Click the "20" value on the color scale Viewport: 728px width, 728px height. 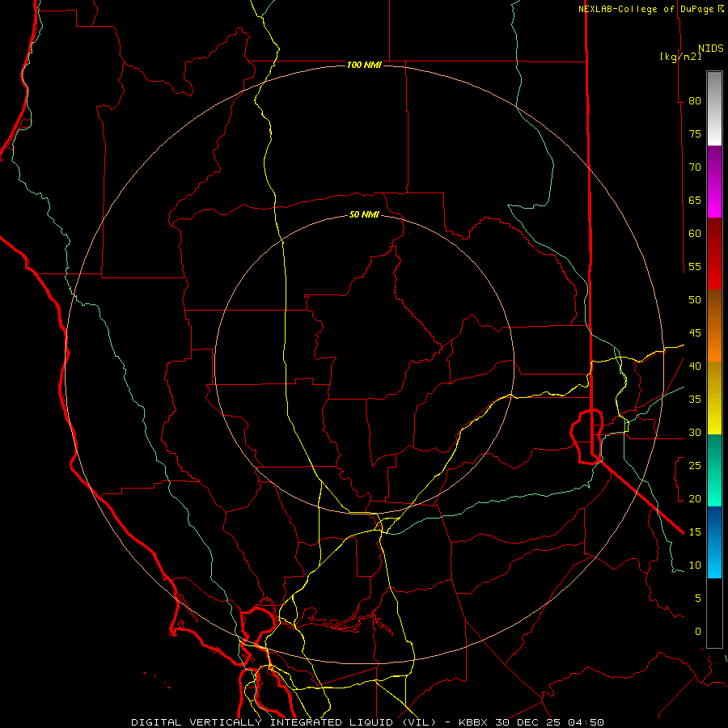click(695, 498)
